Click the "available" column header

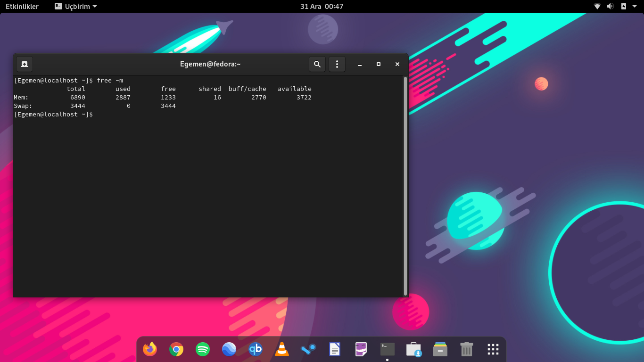click(x=295, y=89)
